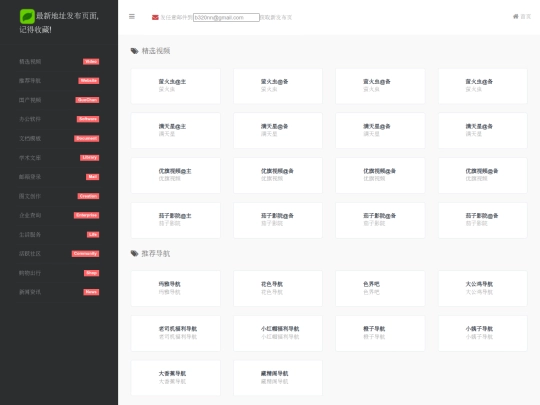
Task: Open 文档模板 Document in the sidebar
Action: (x=59, y=138)
